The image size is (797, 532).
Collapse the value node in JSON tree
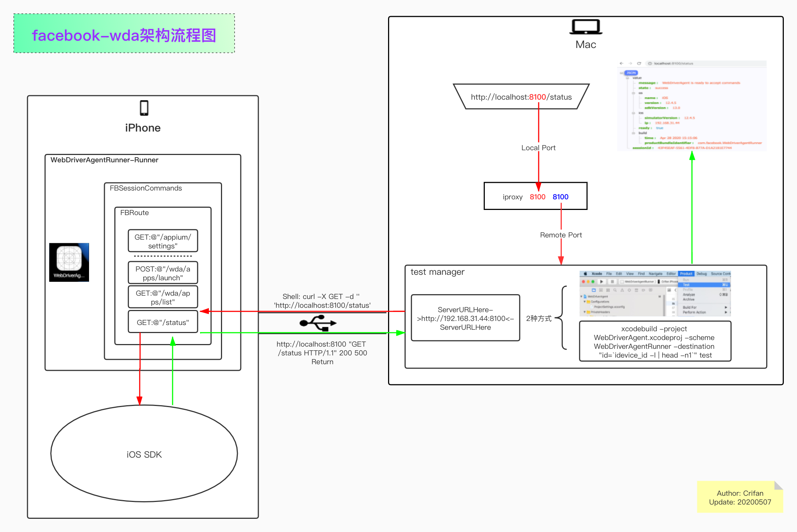627,78
